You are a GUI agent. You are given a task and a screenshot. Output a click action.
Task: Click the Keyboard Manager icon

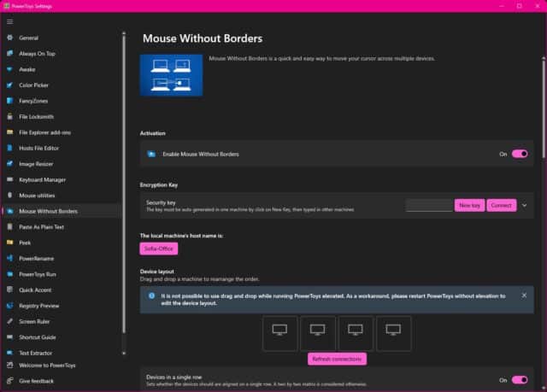tap(9, 179)
